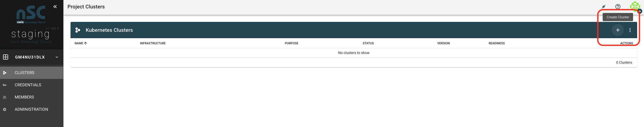Screen dimensions: 644x127
Task: Click the 'Project Clusters' page title
Action: pos(86,7)
